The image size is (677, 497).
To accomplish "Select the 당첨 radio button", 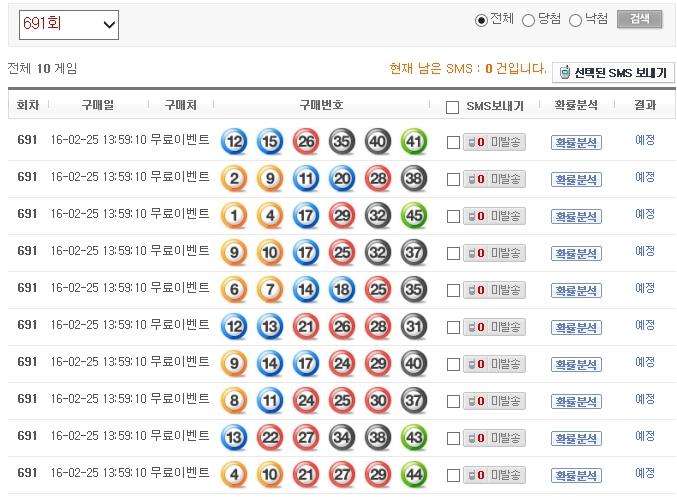I will [x=529, y=20].
